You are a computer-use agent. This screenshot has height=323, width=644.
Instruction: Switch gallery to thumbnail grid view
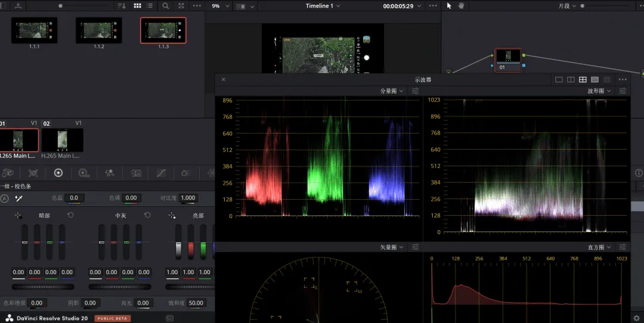click(x=138, y=5)
